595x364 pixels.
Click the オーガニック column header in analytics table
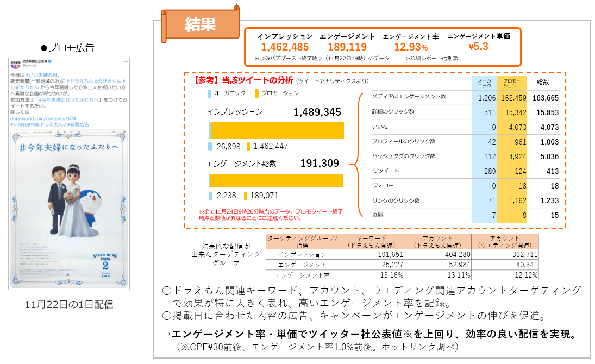click(485, 83)
